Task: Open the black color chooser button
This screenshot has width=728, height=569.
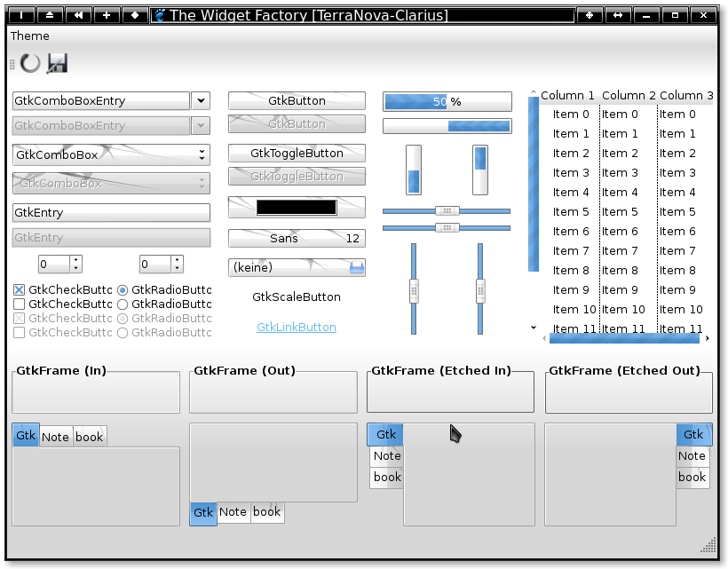Action: pyautogui.click(x=297, y=208)
